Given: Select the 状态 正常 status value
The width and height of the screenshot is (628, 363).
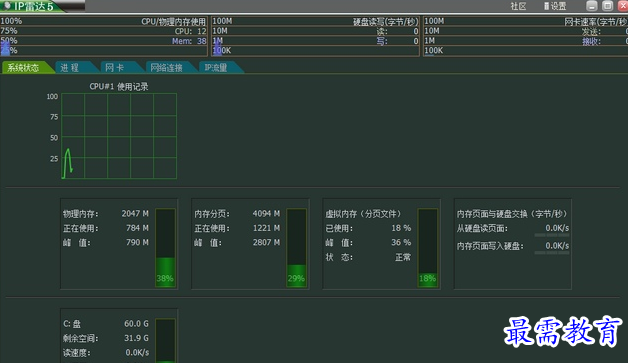Looking at the screenshot, I should [403, 257].
